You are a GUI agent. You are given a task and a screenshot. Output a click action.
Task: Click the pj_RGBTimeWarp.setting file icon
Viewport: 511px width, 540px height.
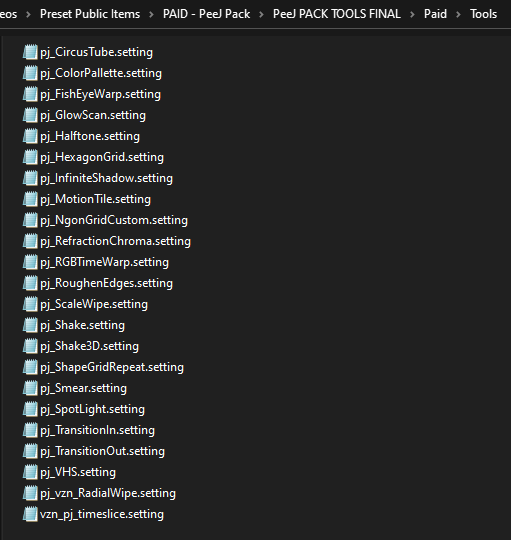tap(30, 262)
